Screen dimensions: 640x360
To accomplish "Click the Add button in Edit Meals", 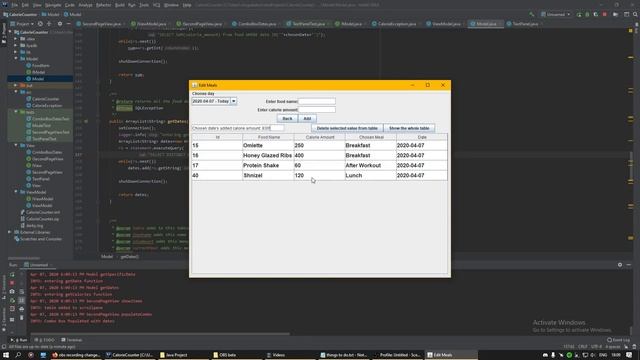I will pos(307,118).
